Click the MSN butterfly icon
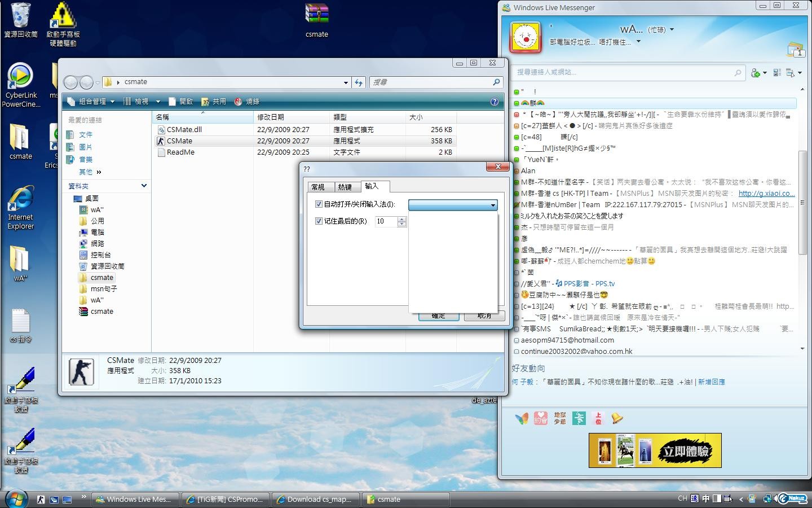 522,418
